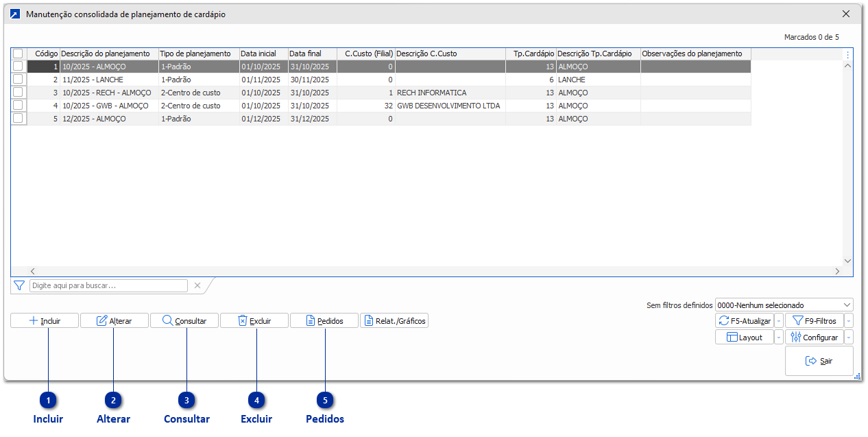The image size is (868, 437).
Task: Check row 10/2025 - ALMOÇO checkbox
Action: [18, 67]
